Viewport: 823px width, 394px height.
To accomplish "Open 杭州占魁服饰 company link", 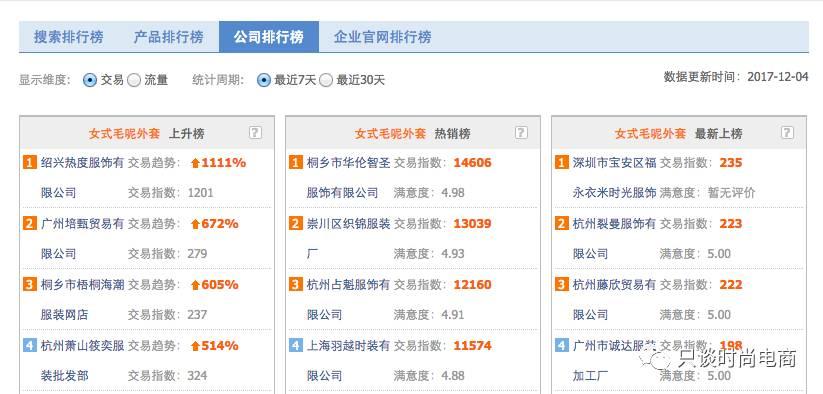I will 349,300.
